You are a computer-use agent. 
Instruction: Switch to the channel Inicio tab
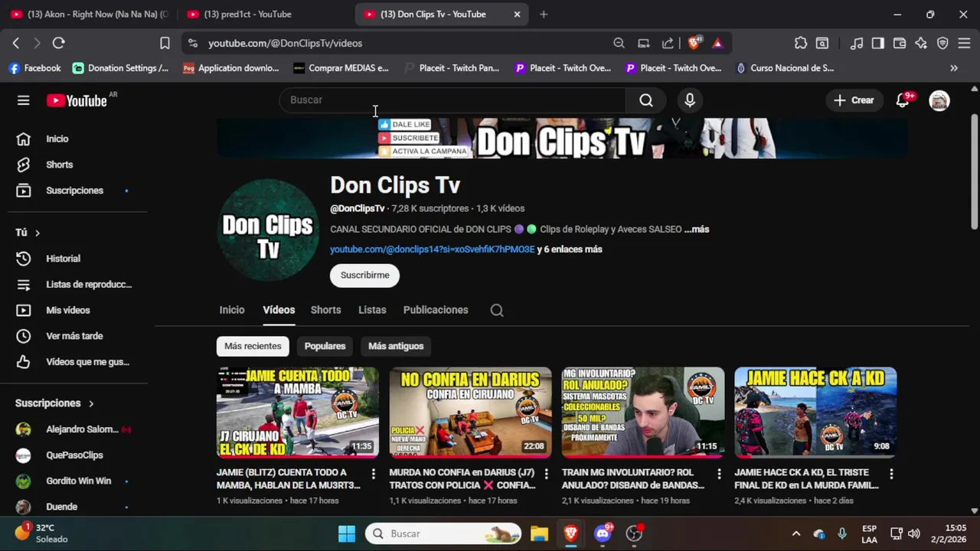[x=232, y=310]
